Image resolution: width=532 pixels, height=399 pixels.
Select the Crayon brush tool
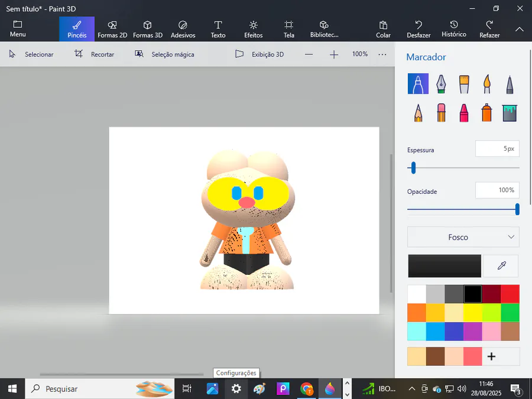pos(464,113)
